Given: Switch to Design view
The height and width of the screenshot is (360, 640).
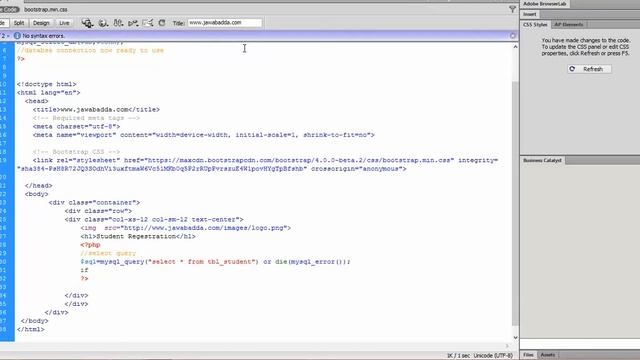Looking at the screenshot, I should [41, 23].
